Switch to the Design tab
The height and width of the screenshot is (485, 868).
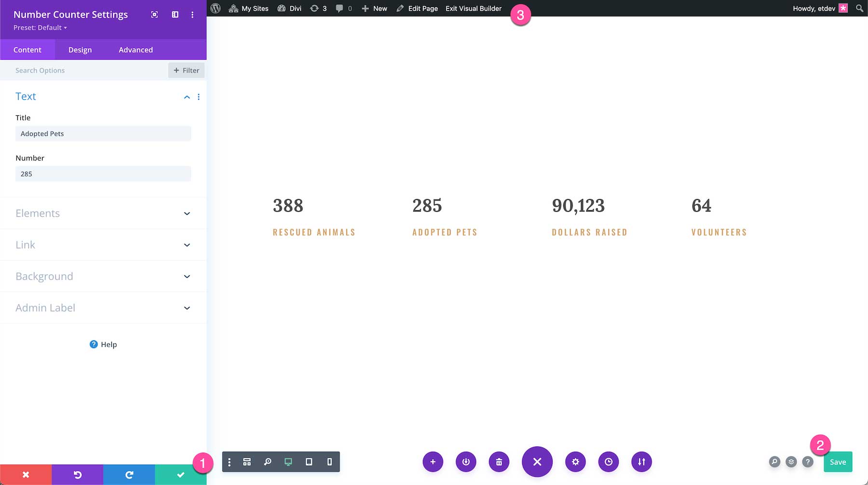point(80,50)
